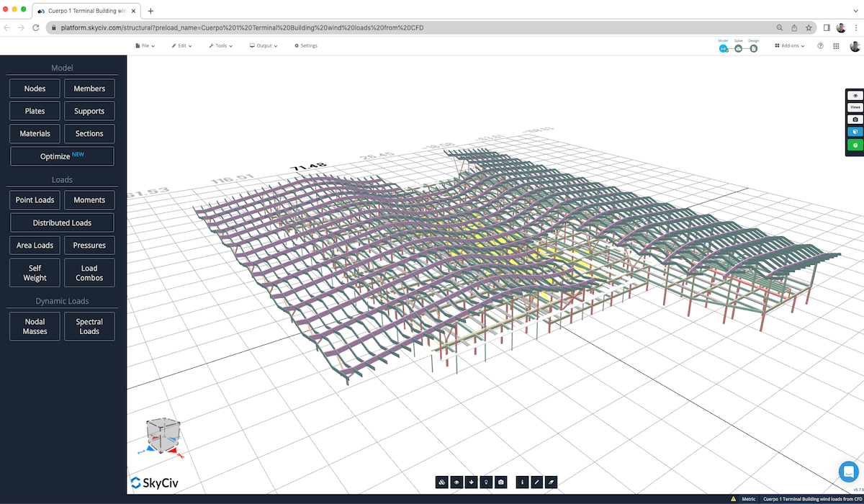The width and height of the screenshot is (864, 504).
Task: Open the Load Combos panel
Action: click(89, 272)
